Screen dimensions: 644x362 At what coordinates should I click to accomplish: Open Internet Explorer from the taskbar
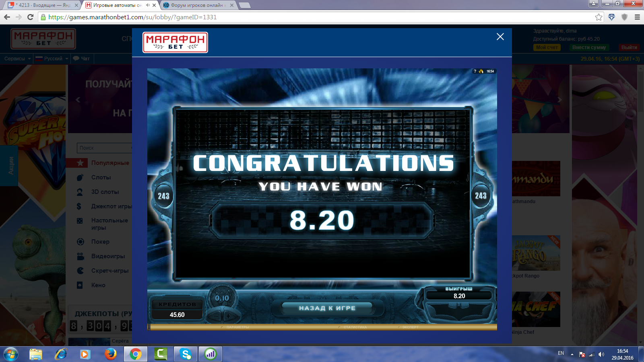[61, 354]
